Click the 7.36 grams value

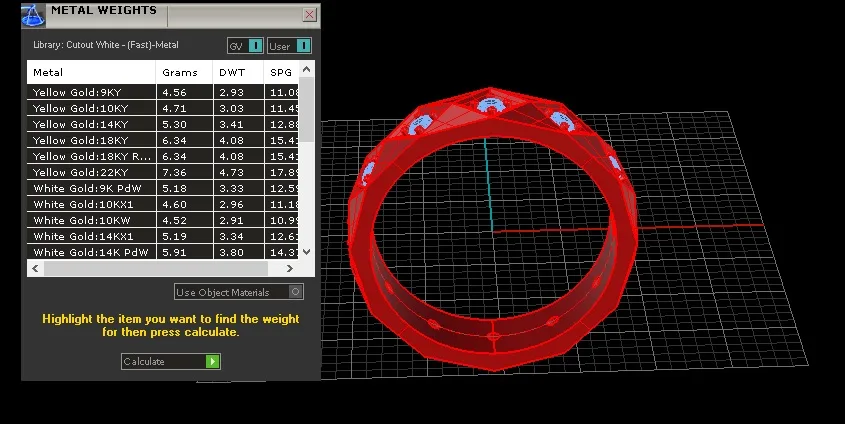174,172
